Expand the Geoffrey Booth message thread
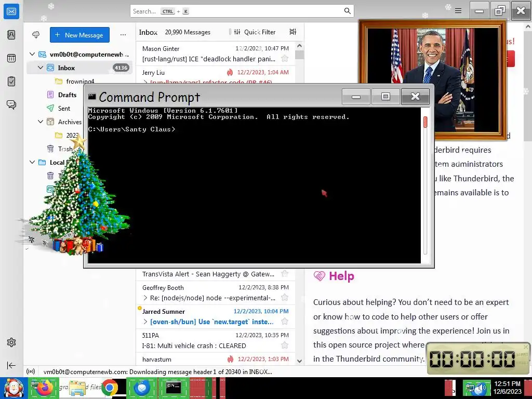532x399 pixels. pos(145,298)
